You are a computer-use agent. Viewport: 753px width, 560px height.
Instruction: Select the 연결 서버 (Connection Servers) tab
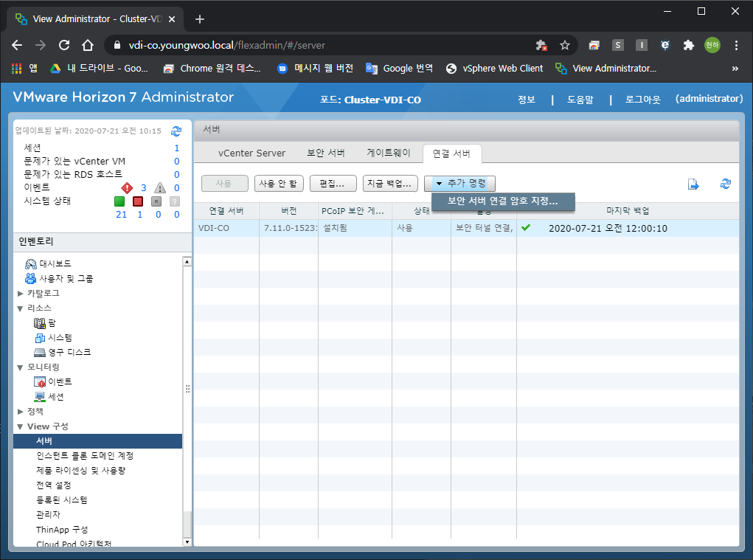[452, 153]
